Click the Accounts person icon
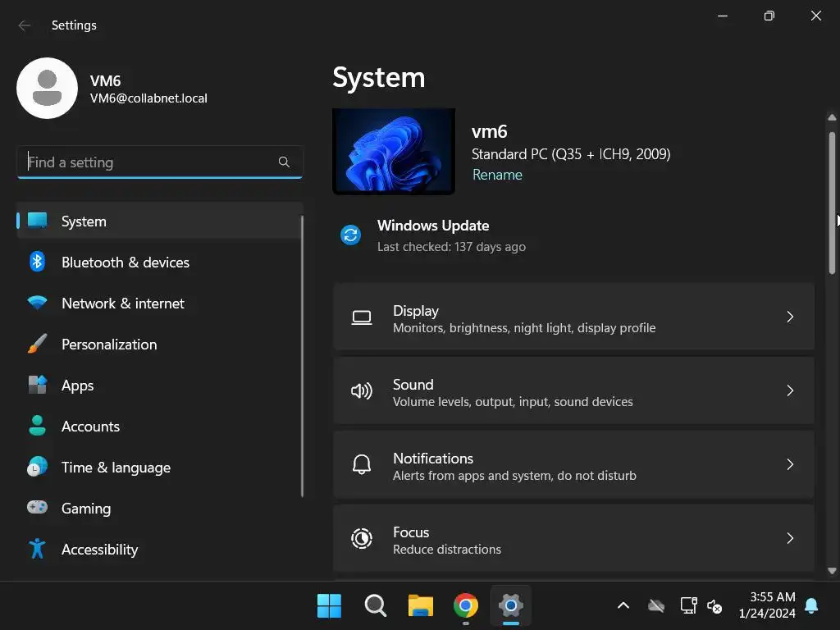 pyautogui.click(x=37, y=426)
